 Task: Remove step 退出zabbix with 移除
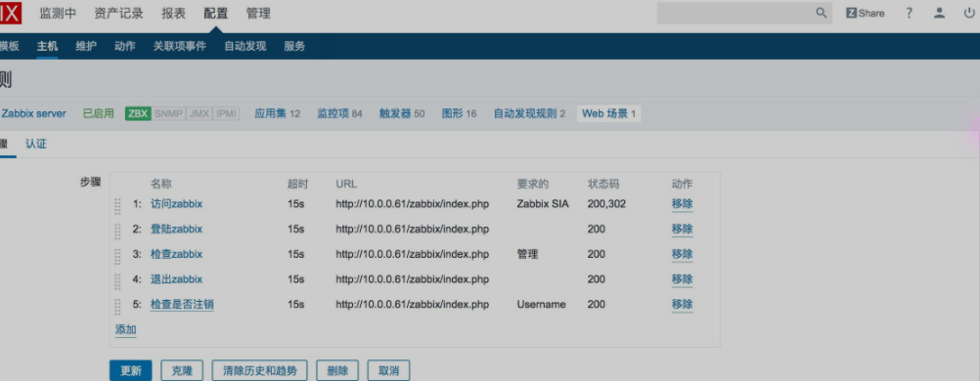pos(682,279)
